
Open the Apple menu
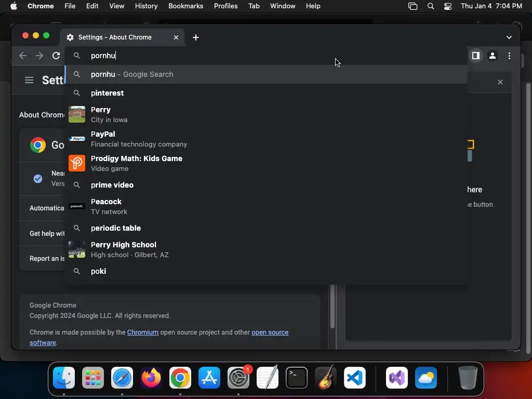click(14, 6)
